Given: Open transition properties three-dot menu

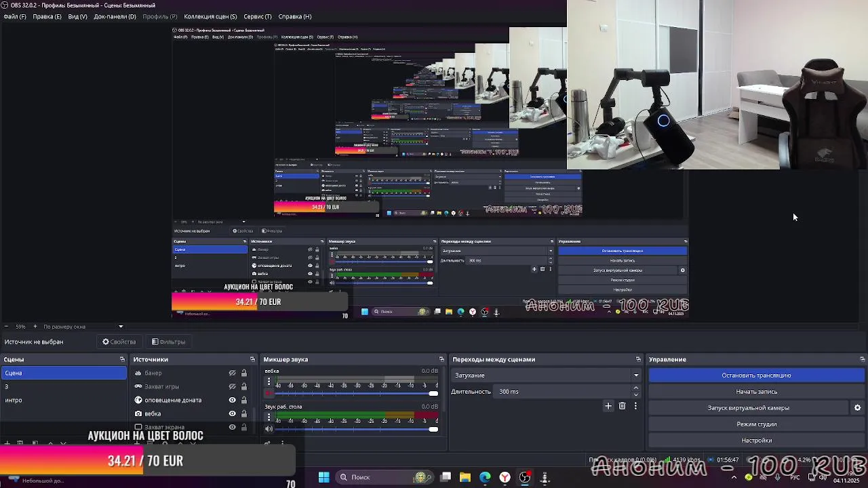Looking at the screenshot, I should (635, 406).
